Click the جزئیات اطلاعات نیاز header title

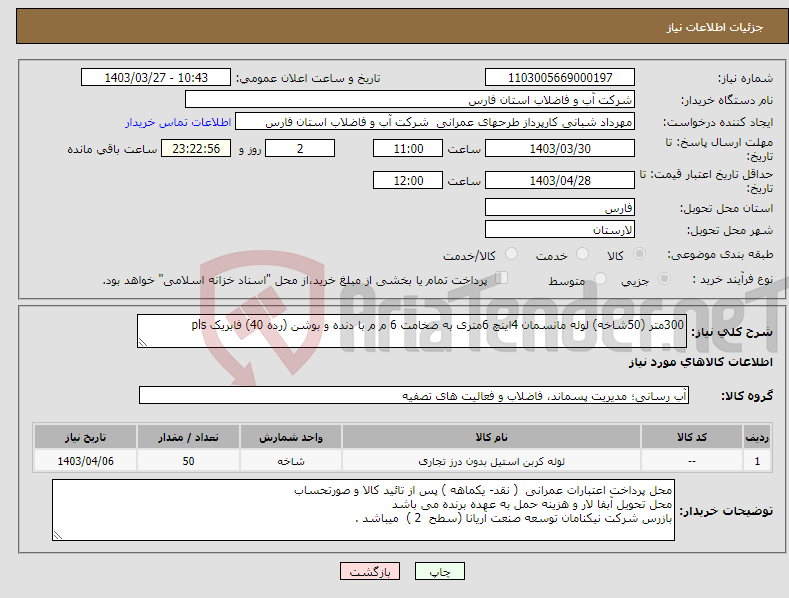[x=715, y=27]
